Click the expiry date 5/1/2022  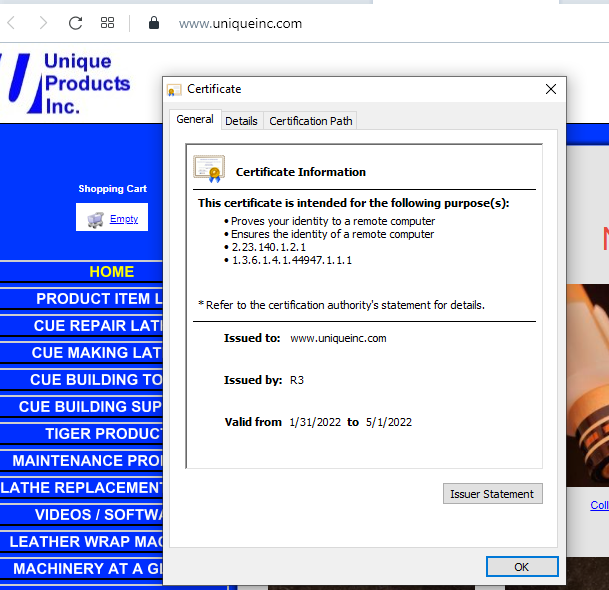pyautogui.click(x=389, y=422)
